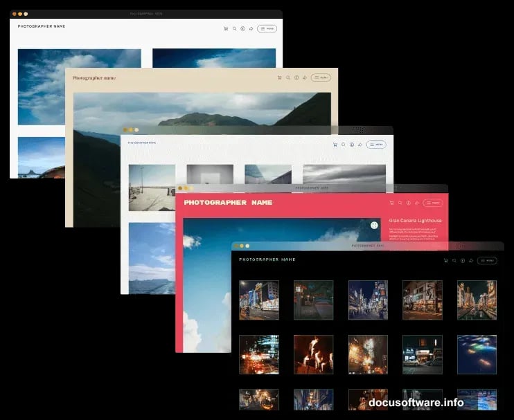Click the search icon in beige window
Screen dimensions: 514x420
click(x=288, y=77)
